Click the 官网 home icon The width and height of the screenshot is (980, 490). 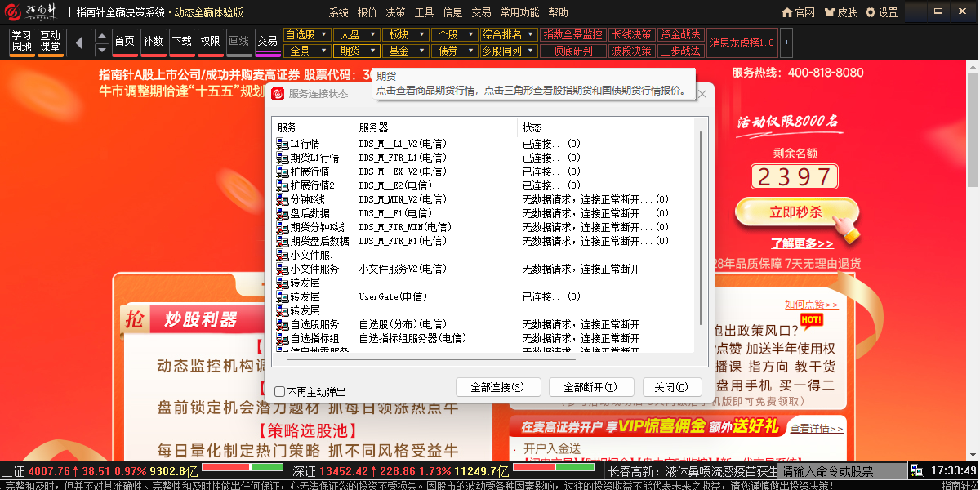pos(787,12)
